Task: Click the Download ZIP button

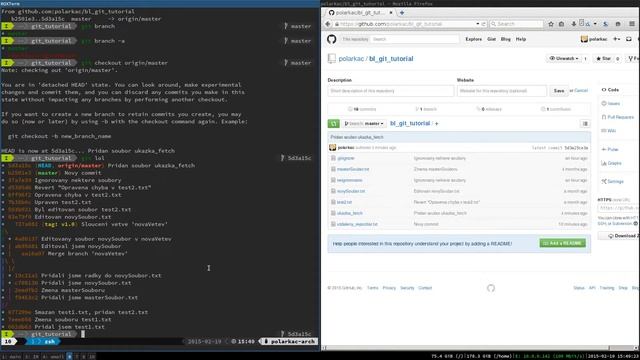Action: (x=619, y=236)
